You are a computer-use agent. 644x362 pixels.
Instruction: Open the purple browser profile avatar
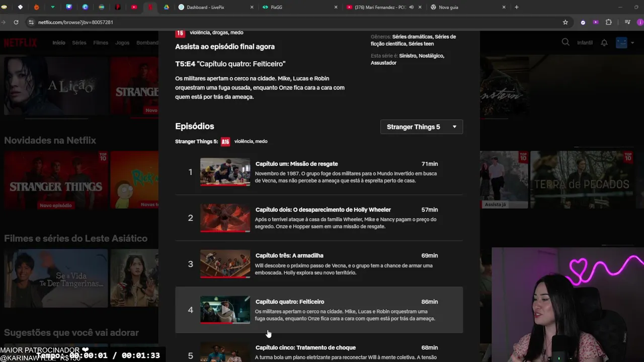tap(640, 22)
